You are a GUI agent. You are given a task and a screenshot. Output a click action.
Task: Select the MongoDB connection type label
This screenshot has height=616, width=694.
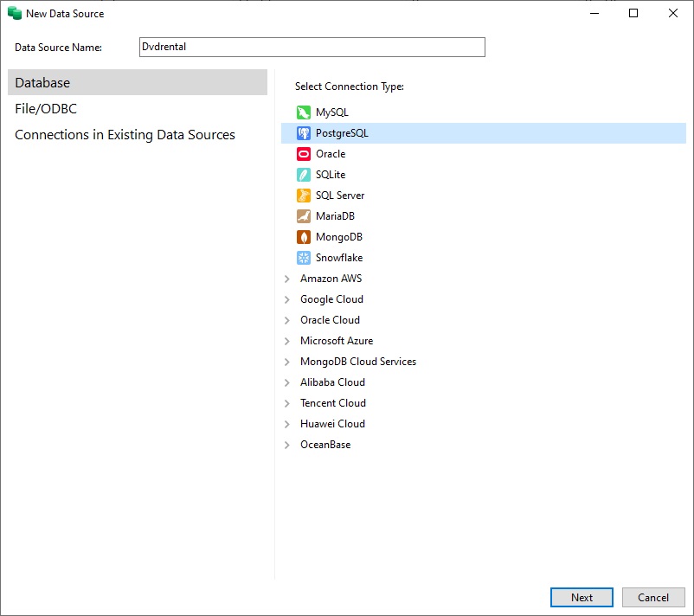(x=339, y=237)
